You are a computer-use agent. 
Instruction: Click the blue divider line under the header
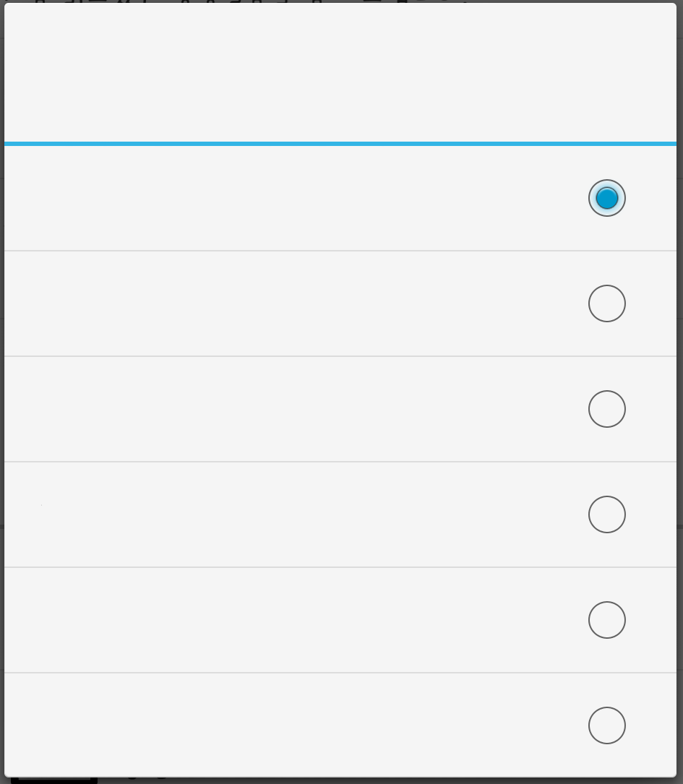(340, 144)
